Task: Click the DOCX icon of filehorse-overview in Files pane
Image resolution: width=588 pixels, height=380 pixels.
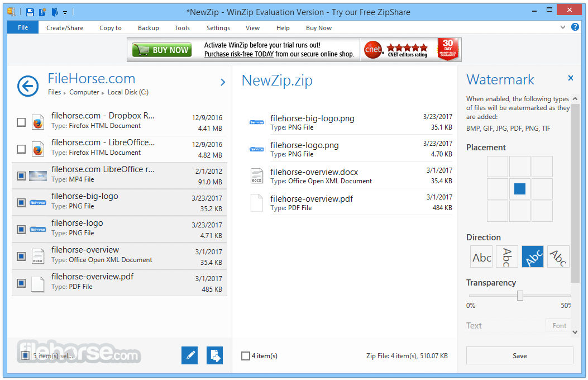Action: 38,256
